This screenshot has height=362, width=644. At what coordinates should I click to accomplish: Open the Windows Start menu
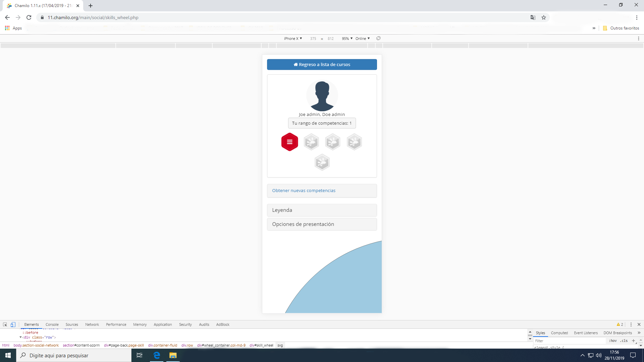click(x=8, y=355)
